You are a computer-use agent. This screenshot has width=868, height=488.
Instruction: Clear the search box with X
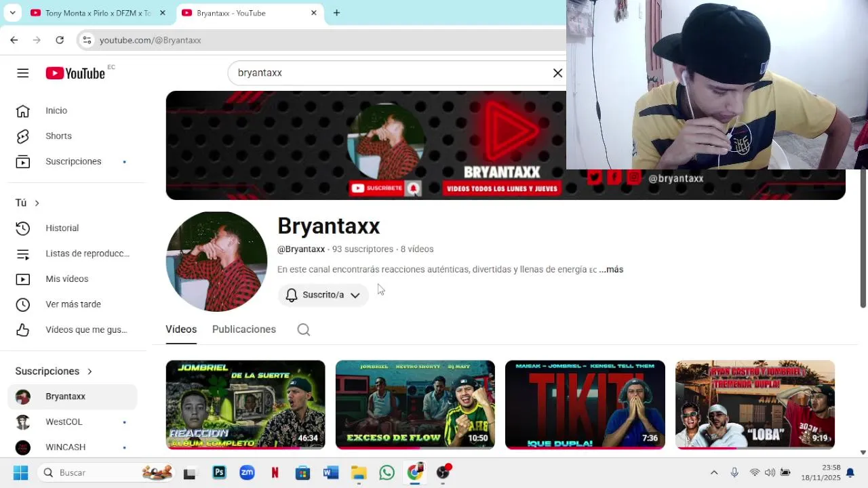pos(557,73)
